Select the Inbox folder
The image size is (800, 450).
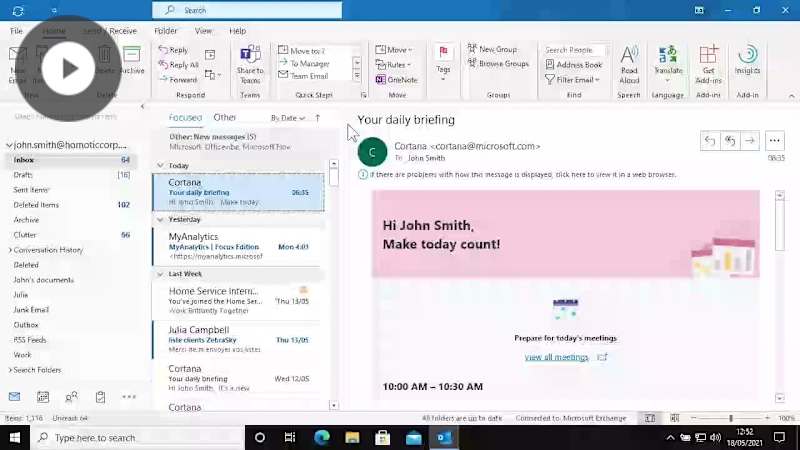(x=71, y=160)
